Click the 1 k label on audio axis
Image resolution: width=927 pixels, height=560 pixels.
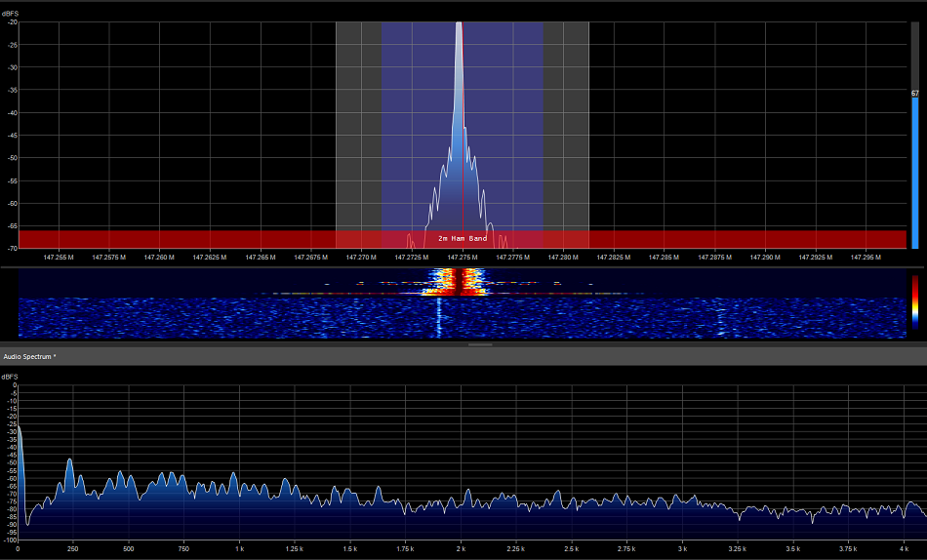click(239, 550)
